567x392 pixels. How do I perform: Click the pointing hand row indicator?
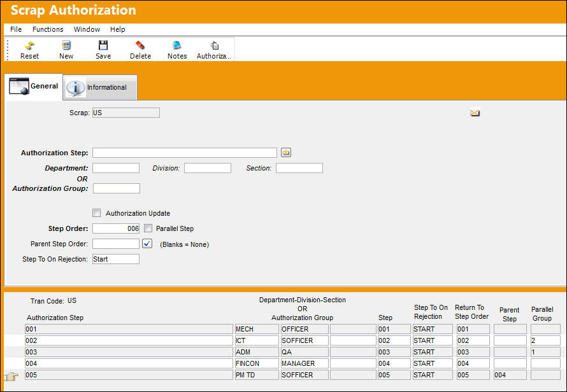(x=11, y=377)
